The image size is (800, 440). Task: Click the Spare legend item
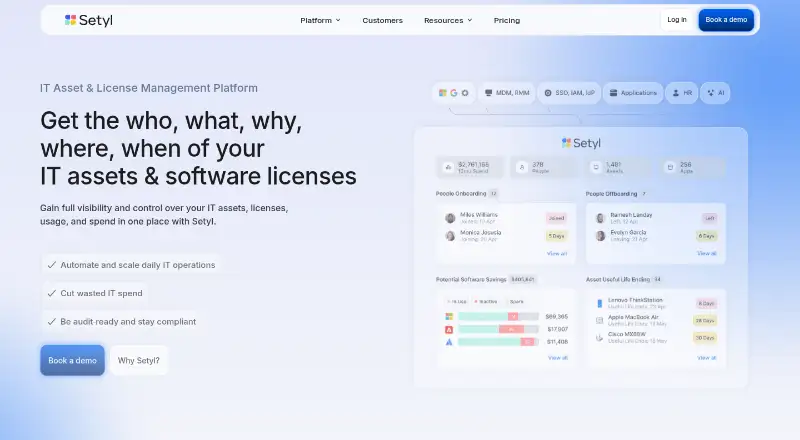pyautogui.click(x=514, y=302)
